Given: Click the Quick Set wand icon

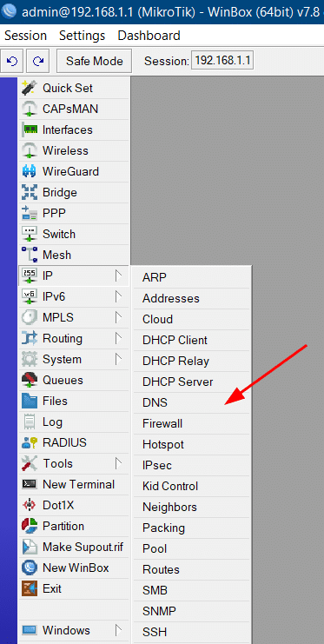Looking at the screenshot, I should pos(30,88).
